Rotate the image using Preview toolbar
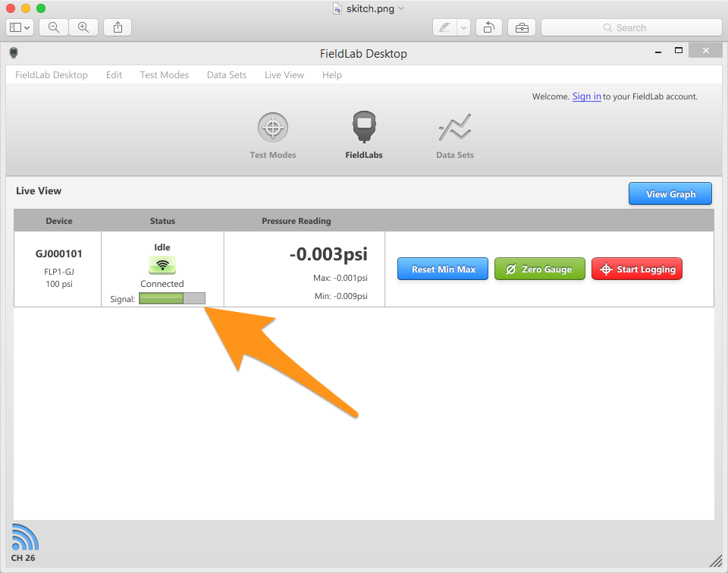Image resolution: width=728 pixels, height=573 pixels. [x=488, y=28]
